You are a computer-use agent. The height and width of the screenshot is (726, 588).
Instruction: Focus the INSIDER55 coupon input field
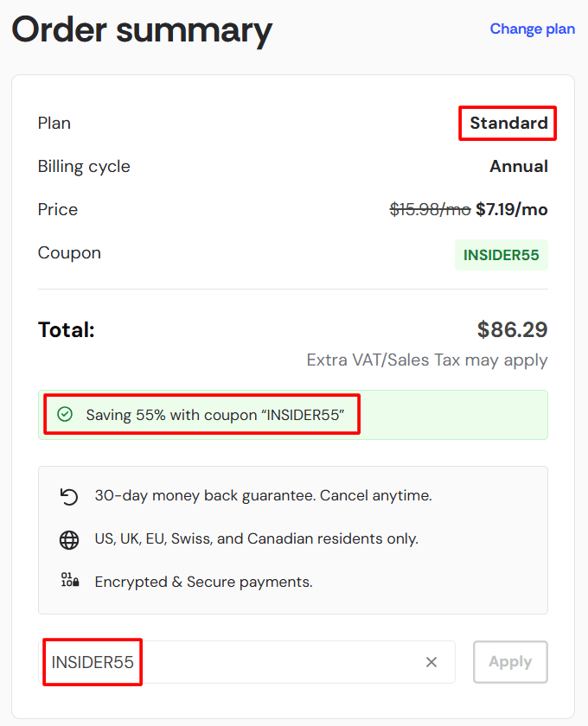246,662
